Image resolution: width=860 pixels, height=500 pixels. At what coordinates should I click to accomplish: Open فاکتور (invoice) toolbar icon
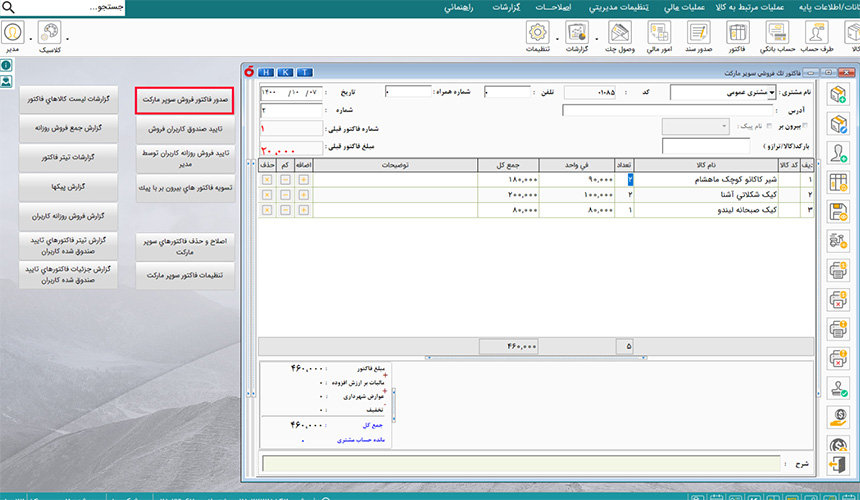[737, 36]
